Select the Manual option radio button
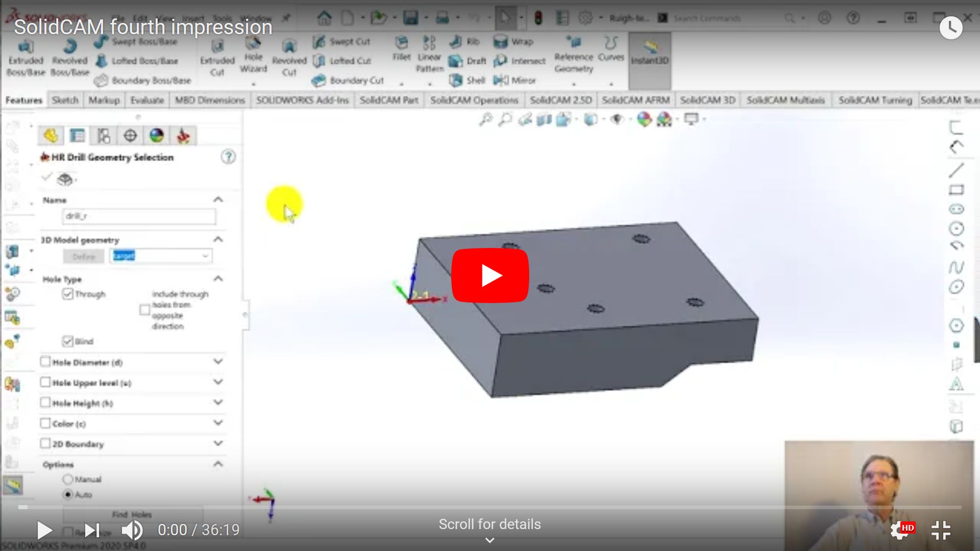Viewport: 980px width, 551px height. (67, 479)
